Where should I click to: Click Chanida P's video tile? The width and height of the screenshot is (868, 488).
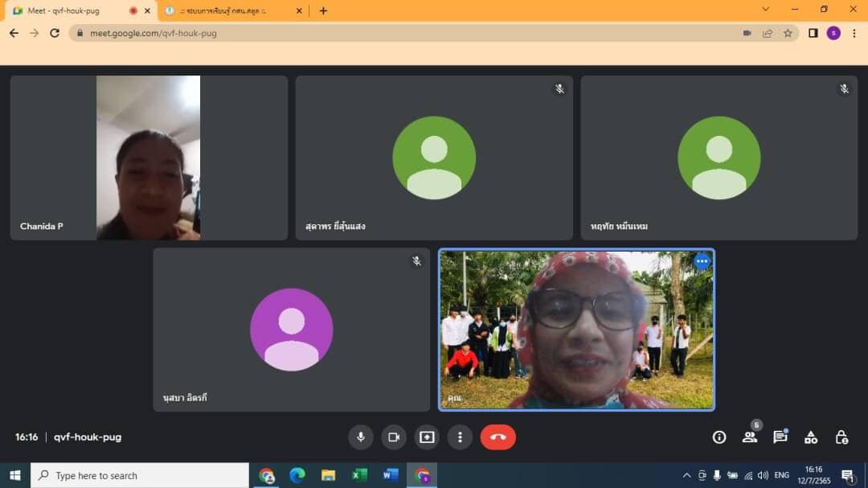tap(149, 158)
